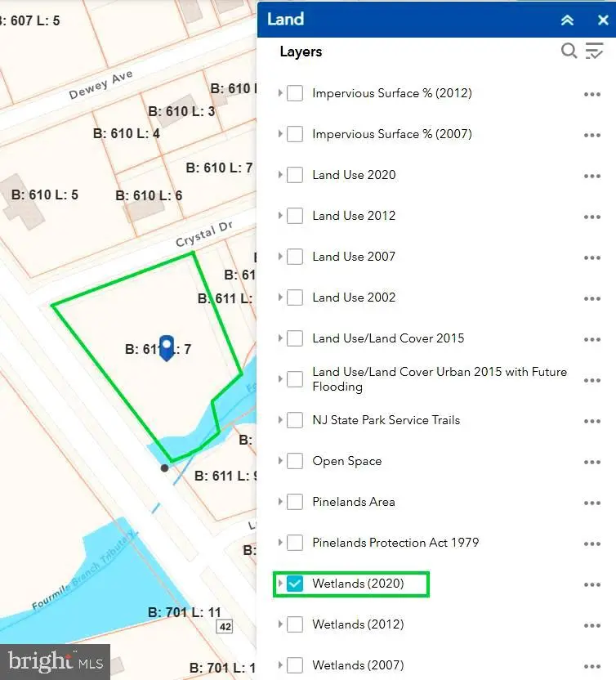
Task: Expand the Land Use/Land Cover 2015 layer
Action: click(280, 338)
